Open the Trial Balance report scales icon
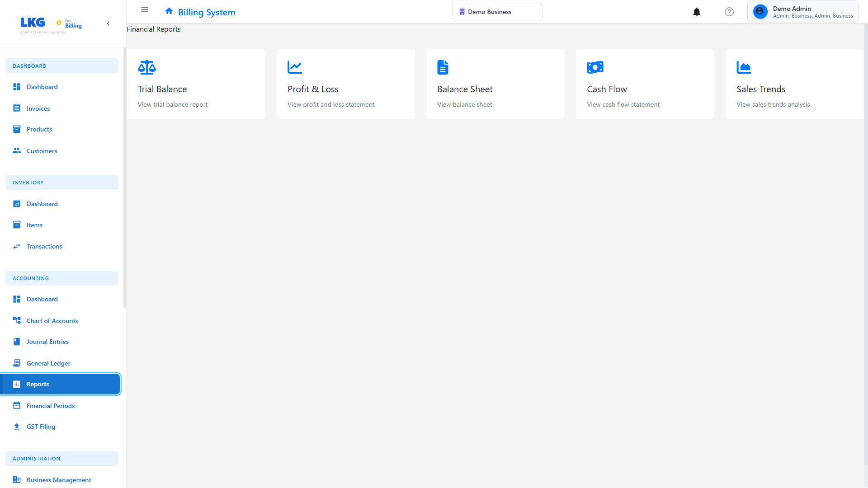The width and height of the screenshot is (868, 488). [x=146, y=67]
